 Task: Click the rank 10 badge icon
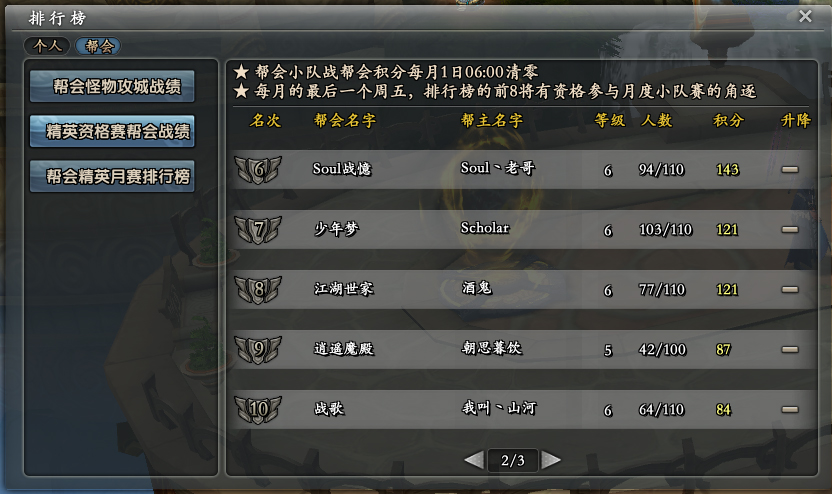pos(258,409)
